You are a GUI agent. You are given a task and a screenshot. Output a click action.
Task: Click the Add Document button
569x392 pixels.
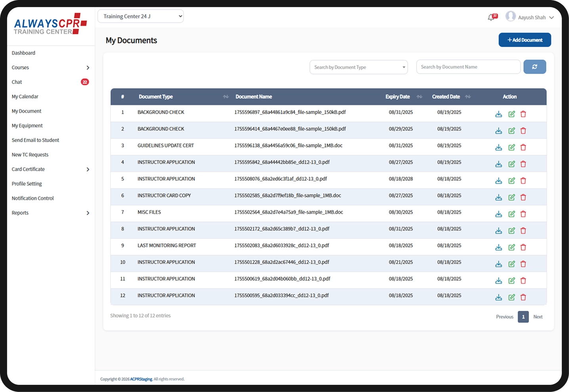(x=525, y=40)
